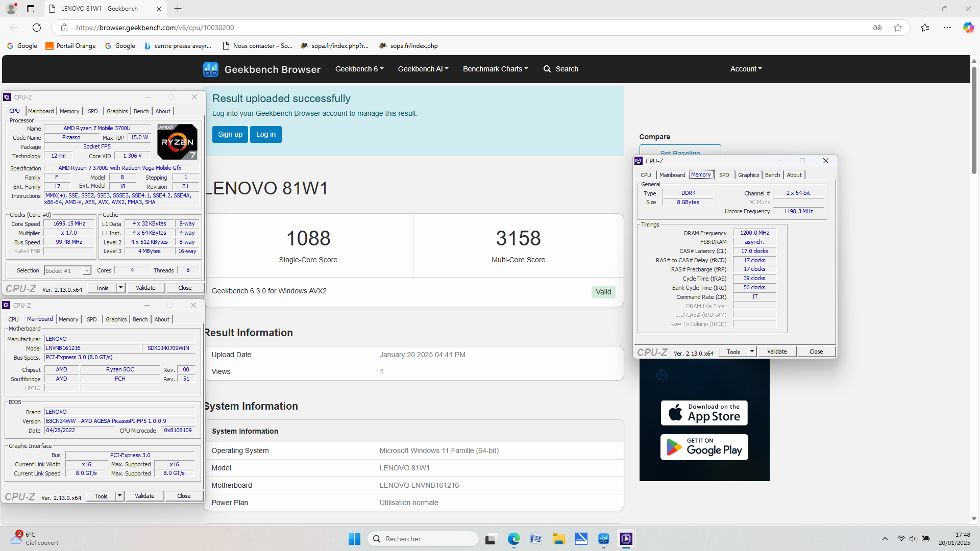The width and height of the screenshot is (980, 551).
Task: Click the site info lock icon
Action: coord(64,28)
